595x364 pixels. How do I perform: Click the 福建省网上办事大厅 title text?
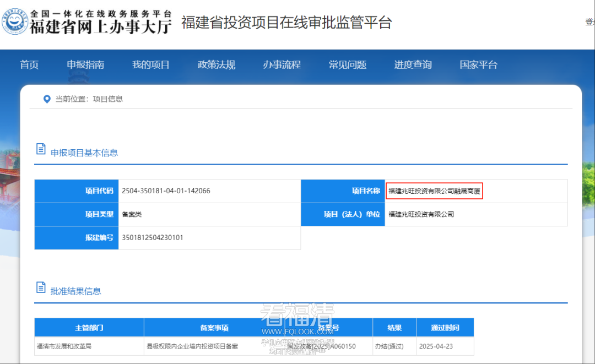tap(101, 26)
